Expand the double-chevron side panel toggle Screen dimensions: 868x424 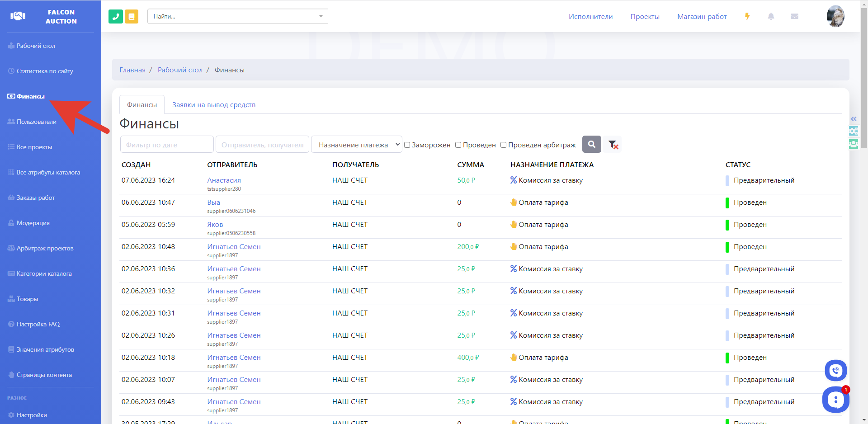click(854, 119)
